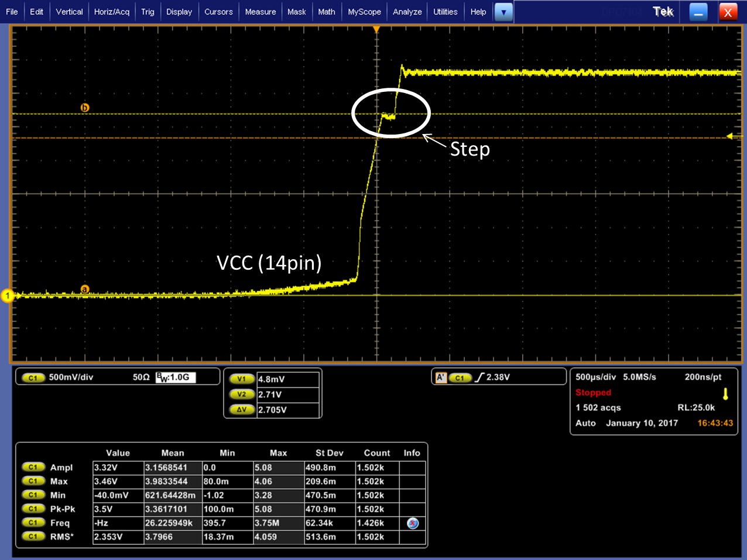The height and width of the screenshot is (560, 747).
Task: Click the 500mV/div vertical scale readout
Action: tap(71, 377)
